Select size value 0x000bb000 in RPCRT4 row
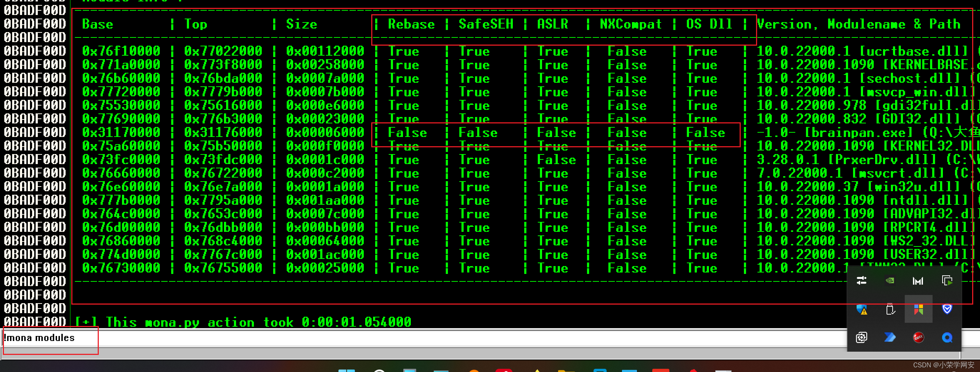Viewport: 980px width, 372px height. click(x=325, y=228)
